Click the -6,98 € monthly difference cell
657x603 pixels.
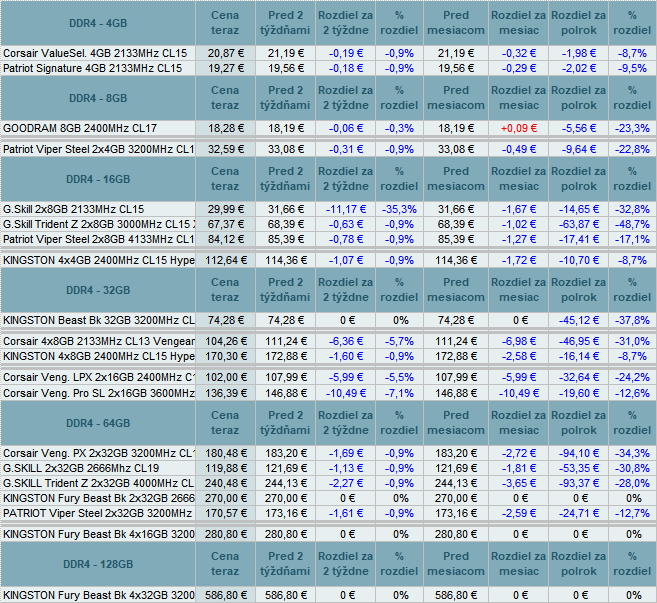[519, 341]
